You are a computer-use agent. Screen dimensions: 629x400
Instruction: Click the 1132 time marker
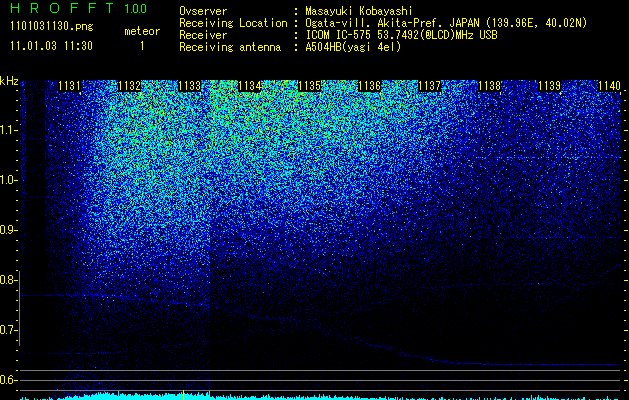click(x=130, y=86)
